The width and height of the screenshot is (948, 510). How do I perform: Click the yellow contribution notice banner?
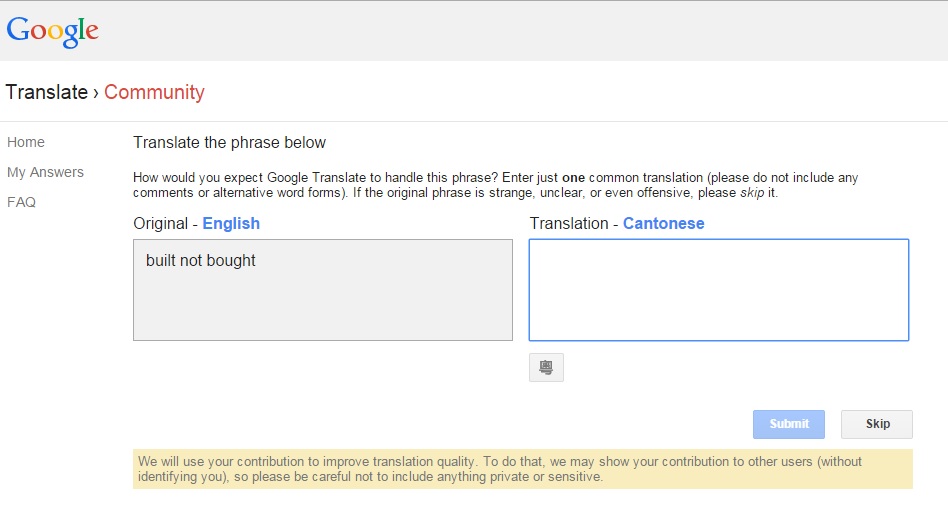pos(523,469)
